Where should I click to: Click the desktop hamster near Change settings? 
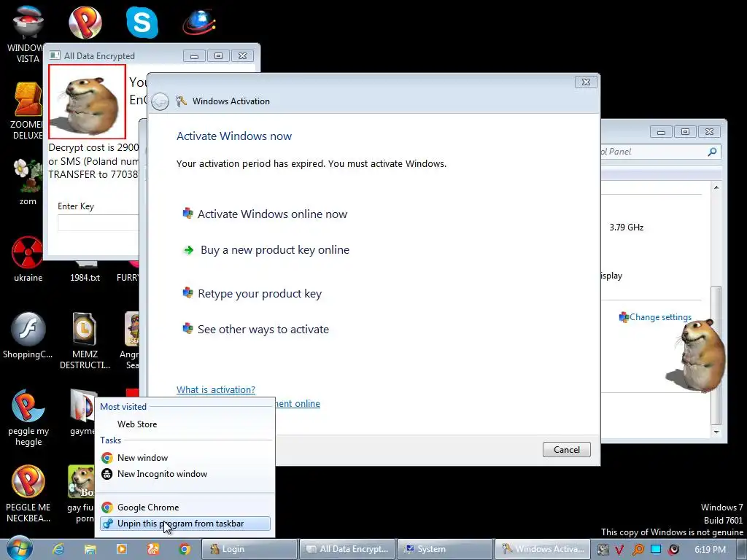pyautogui.click(x=697, y=355)
